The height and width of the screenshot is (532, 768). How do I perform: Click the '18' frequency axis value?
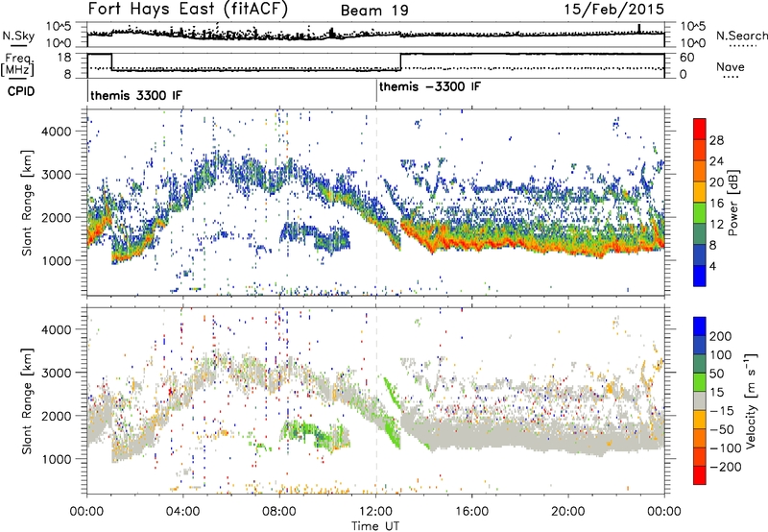click(64, 58)
